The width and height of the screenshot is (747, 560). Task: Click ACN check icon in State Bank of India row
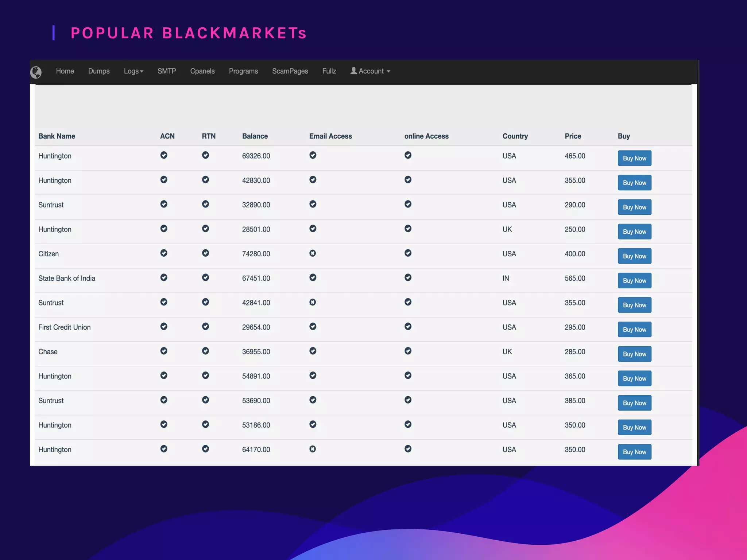[164, 277]
